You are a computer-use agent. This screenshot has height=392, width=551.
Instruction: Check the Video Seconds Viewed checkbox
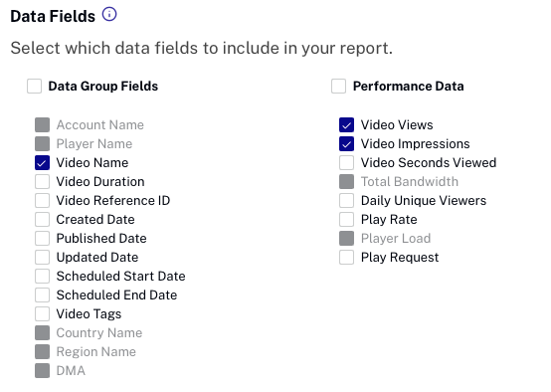coord(346,163)
